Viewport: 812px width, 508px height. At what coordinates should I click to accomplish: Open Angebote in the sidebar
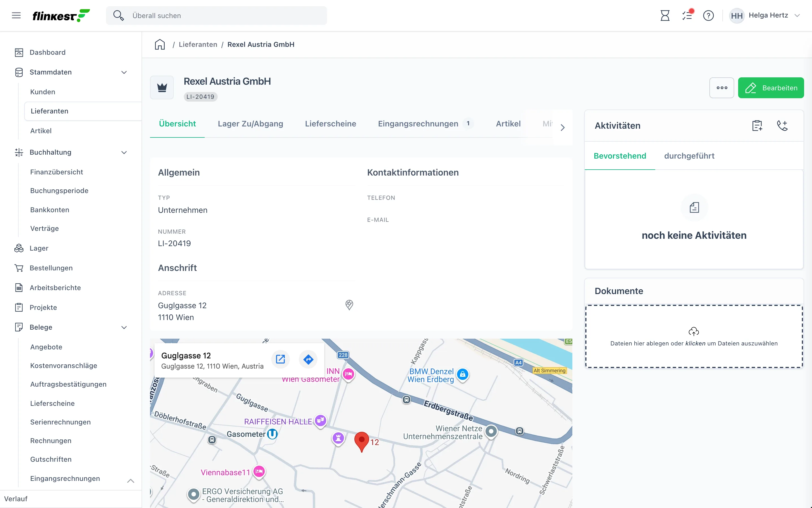pyautogui.click(x=46, y=347)
